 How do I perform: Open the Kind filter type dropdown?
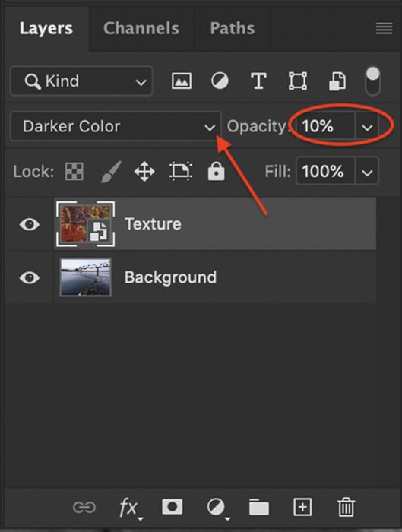coord(82,81)
